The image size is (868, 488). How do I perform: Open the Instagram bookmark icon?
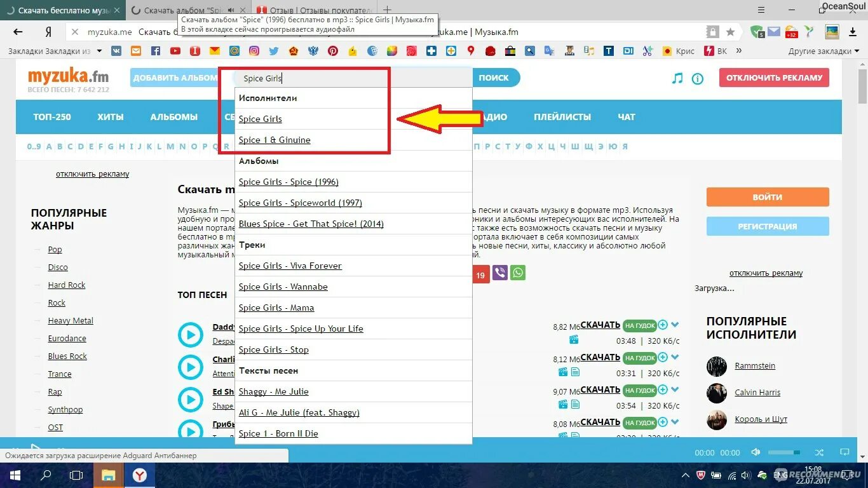pyautogui.click(x=254, y=51)
